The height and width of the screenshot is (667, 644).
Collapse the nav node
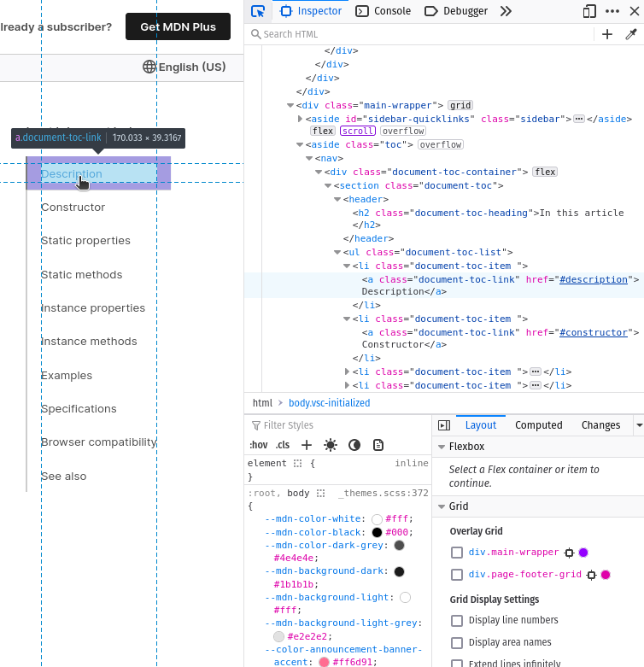tap(309, 158)
